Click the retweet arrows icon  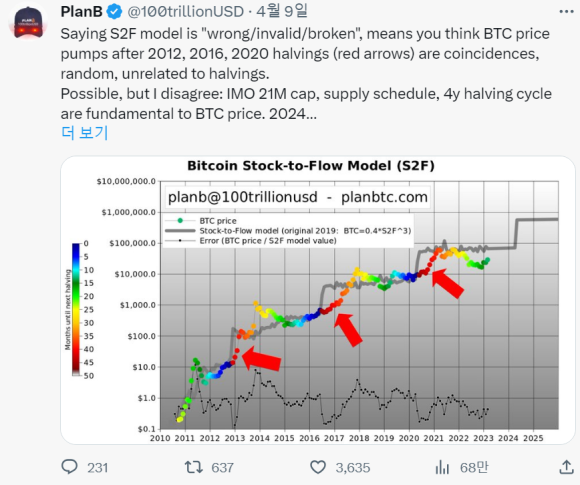(x=194, y=467)
